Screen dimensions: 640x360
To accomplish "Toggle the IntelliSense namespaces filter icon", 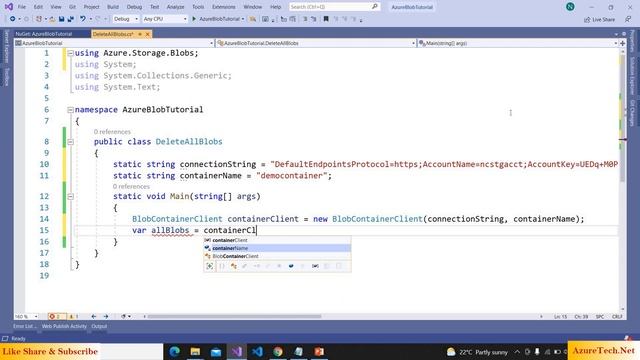I will pos(222,266).
